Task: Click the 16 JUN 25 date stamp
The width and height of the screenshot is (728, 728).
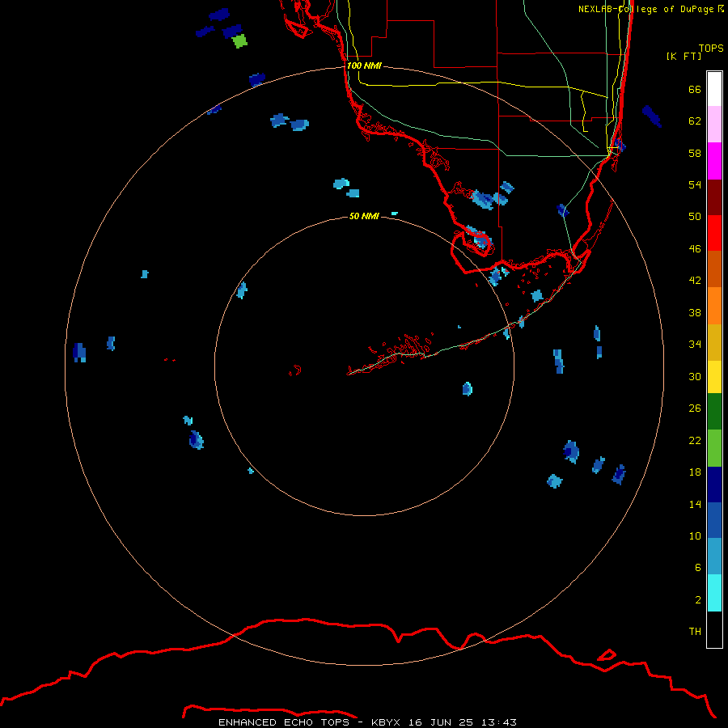Action: pyautogui.click(x=441, y=722)
